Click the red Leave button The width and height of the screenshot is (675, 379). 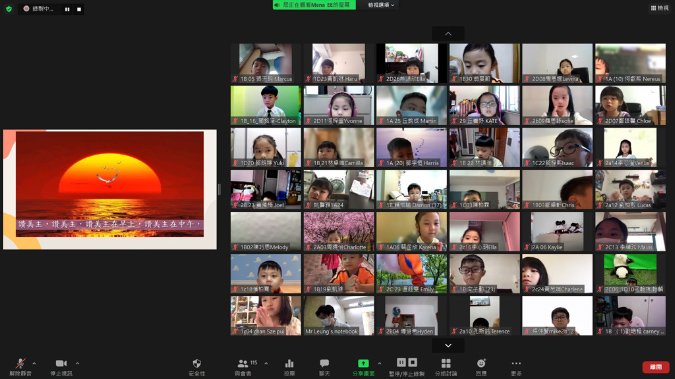(656, 367)
